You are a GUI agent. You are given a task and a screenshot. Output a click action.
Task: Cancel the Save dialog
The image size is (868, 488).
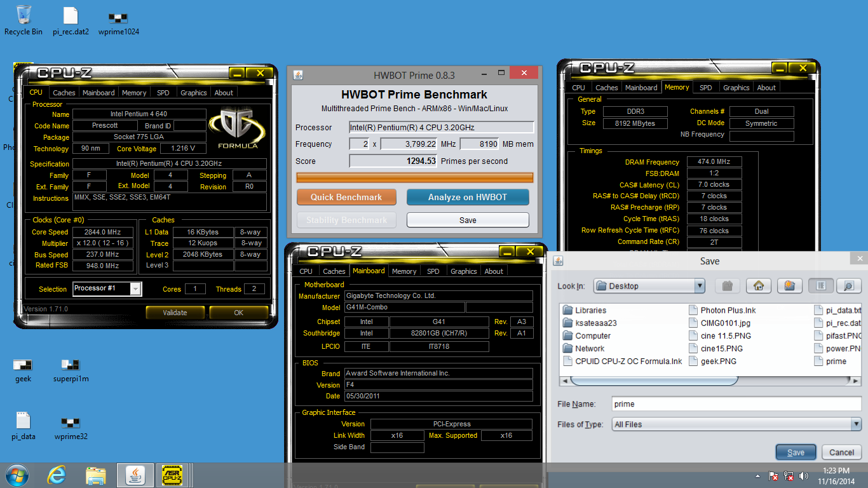pos(842,452)
